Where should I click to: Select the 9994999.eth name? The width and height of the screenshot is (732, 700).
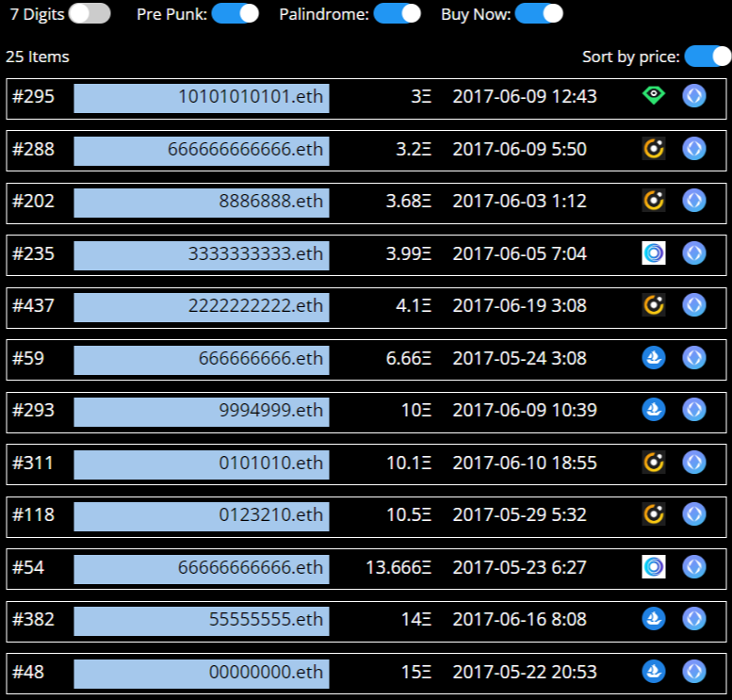(x=202, y=413)
